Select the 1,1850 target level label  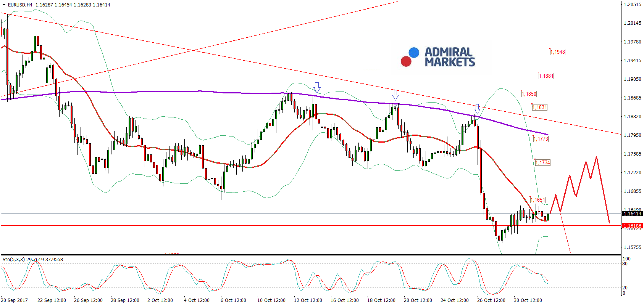tap(529, 94)
